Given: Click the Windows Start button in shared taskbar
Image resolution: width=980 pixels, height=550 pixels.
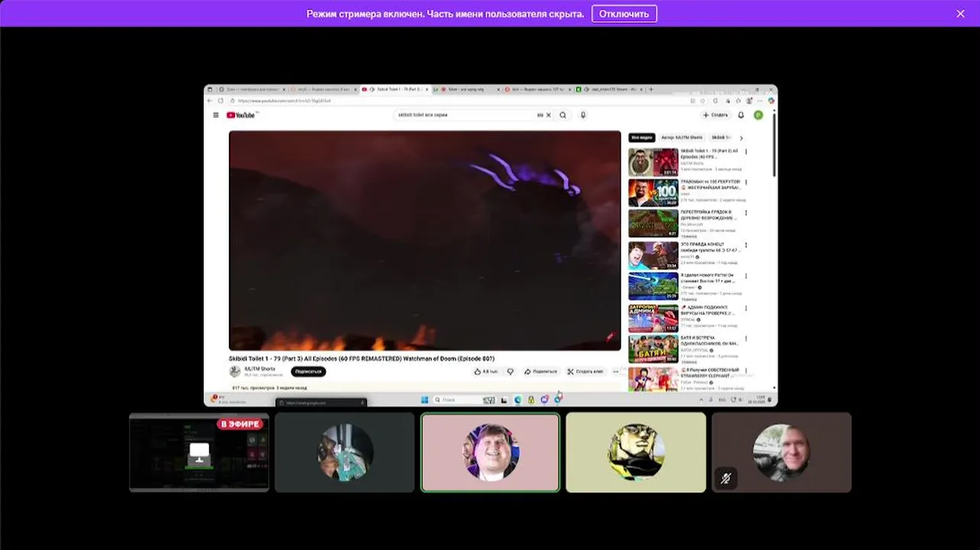Looking at the screenshot, I should 424,400.
